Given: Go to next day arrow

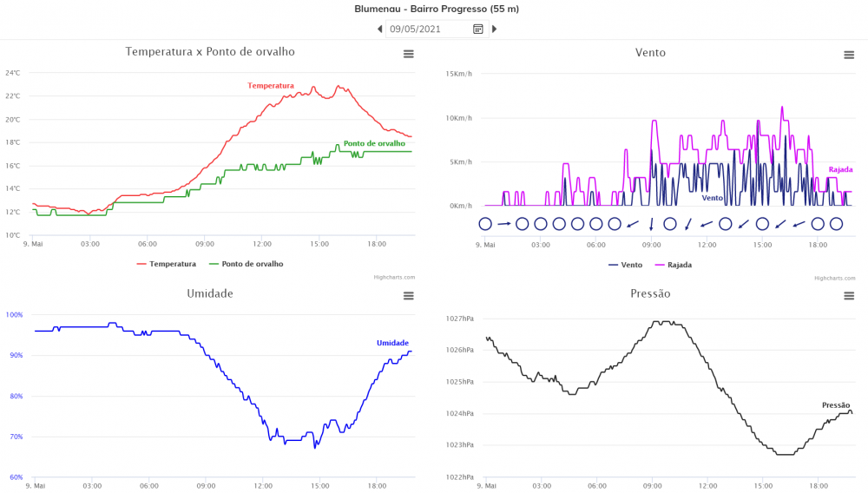Looking at the screenshot, I should click(x=495, y=29).
